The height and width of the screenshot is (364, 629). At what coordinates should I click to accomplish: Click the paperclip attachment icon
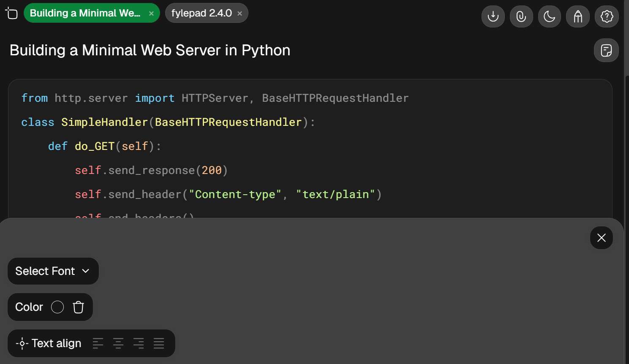(521, 16)
